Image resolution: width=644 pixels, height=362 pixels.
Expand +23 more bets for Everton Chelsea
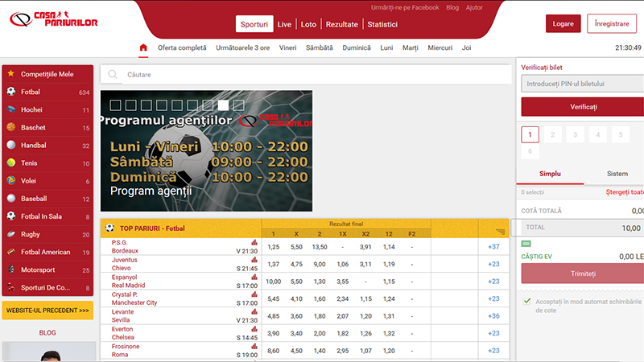493,333
